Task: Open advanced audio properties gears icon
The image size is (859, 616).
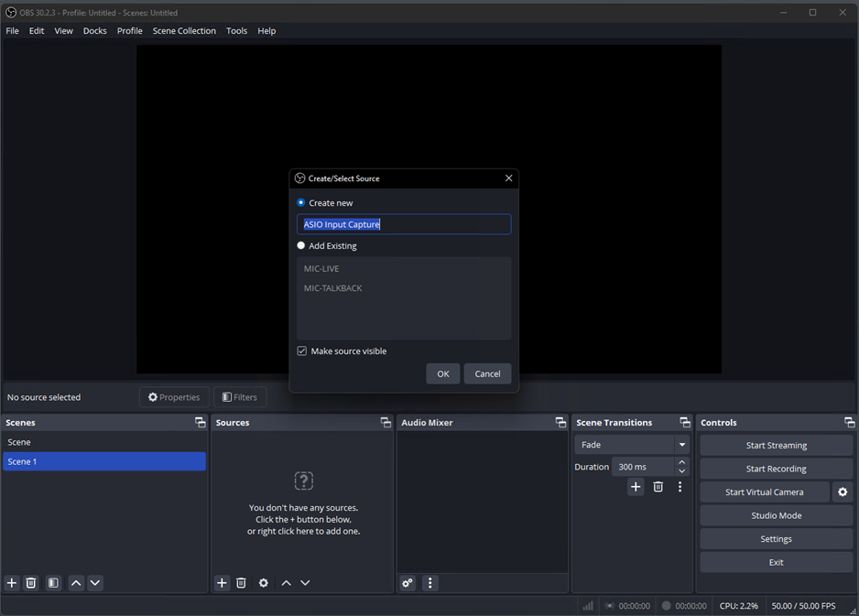Action: pyautogui.click(x=408, y=583)
